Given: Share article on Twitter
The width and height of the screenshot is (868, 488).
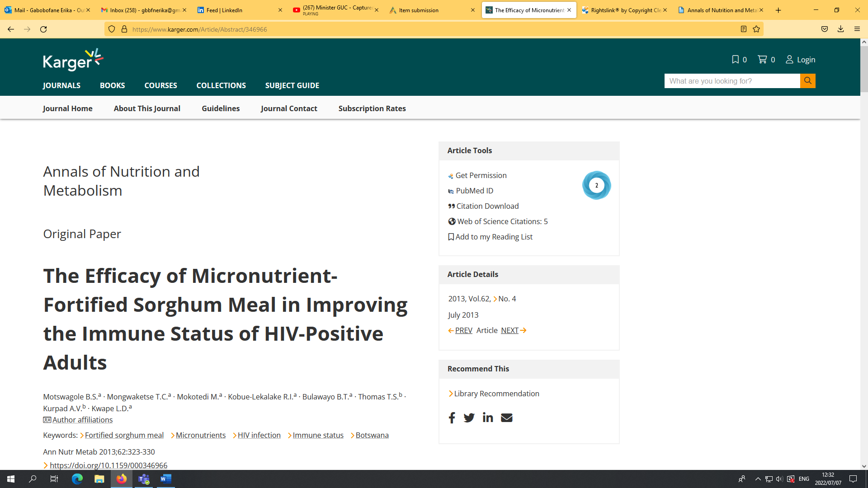Looking at the screenshot, I should 469,418.
